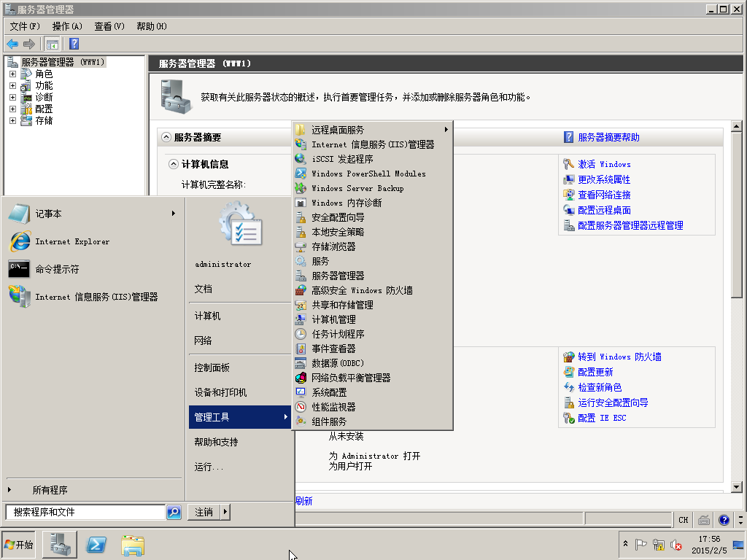Click the blue help toolbar icon

pyautogui.click(x=74, y=44)
